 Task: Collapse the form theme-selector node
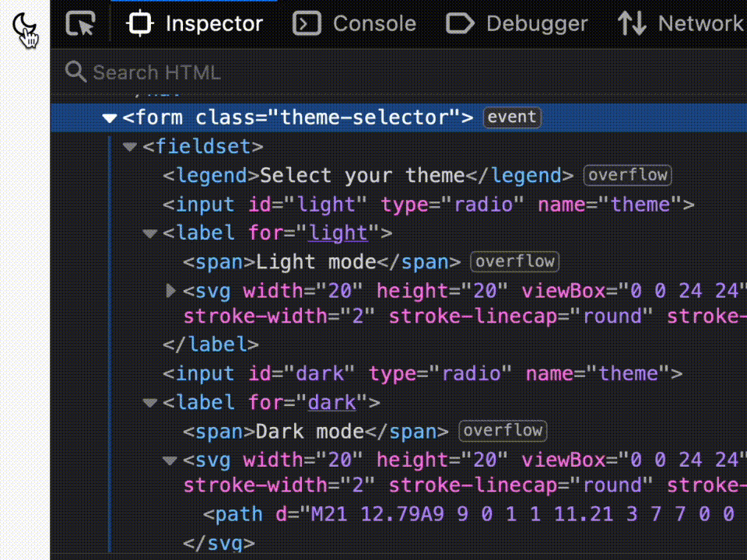(x=110, y=118)
